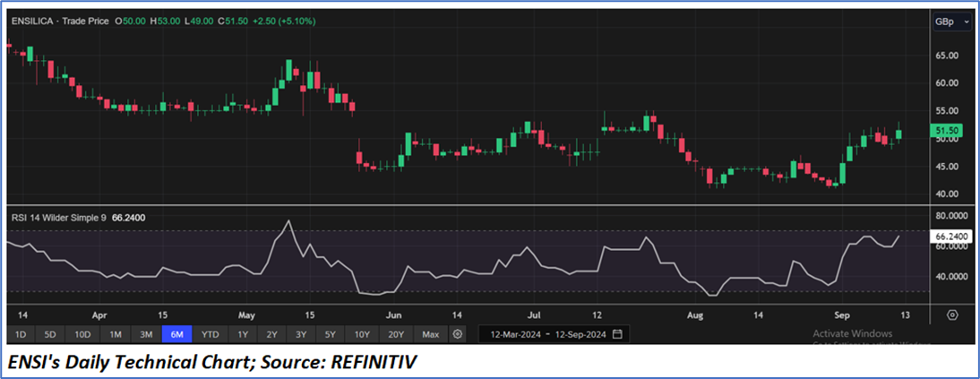Click the 45.00 price axis label
Image resolution: width=980 pixels, height=379 pixels.
click(948, 167)
